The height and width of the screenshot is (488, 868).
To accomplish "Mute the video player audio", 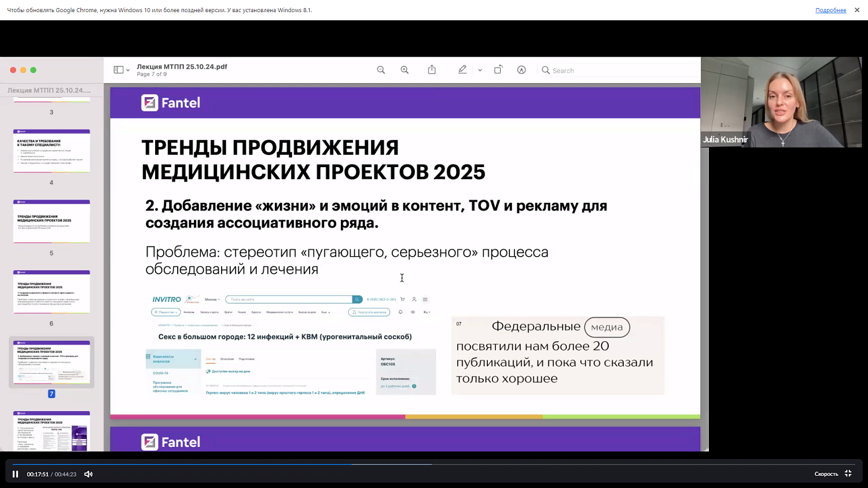I will [x=88, y=474].
